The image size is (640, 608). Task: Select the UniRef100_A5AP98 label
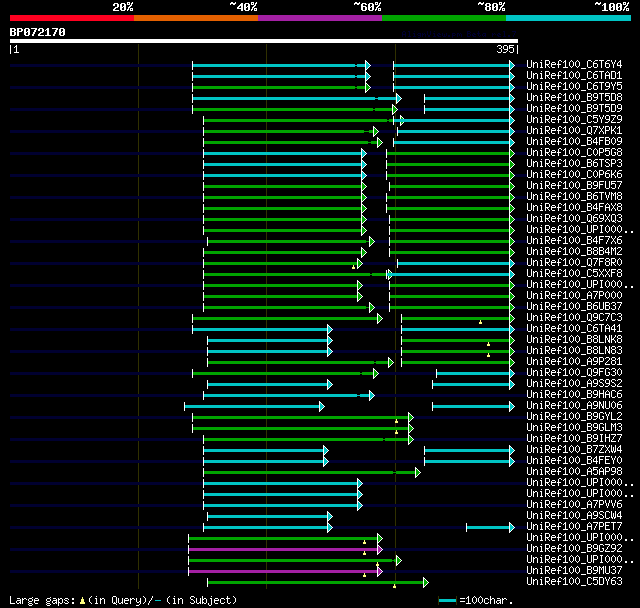(x=574, y=472)
